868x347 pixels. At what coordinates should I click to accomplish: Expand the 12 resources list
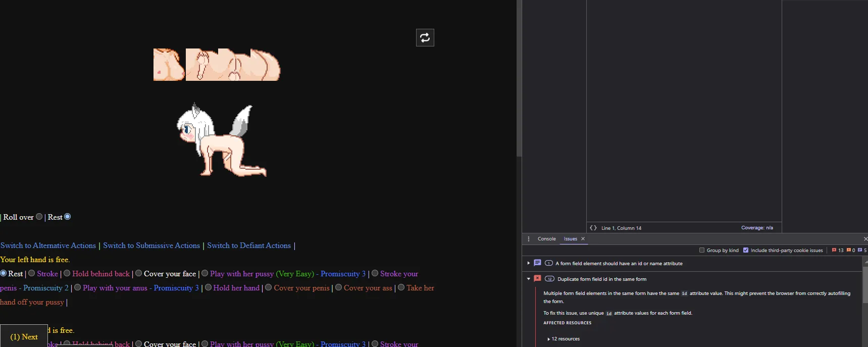click(x=549, y=339)
